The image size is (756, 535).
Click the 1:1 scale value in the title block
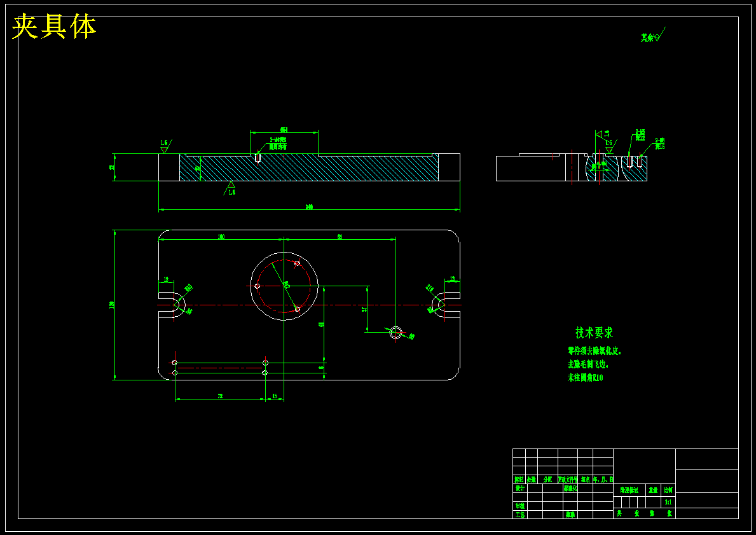point(668,502)
